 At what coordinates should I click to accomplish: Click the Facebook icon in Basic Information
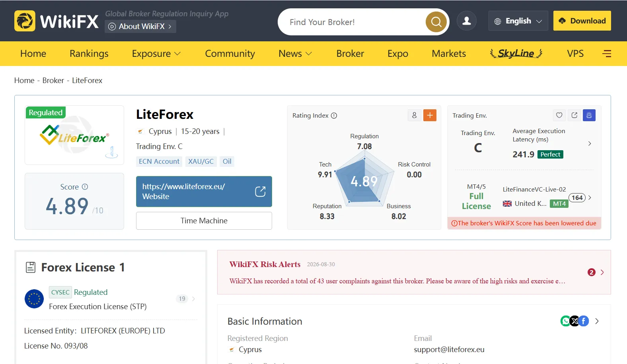(584, 321)
